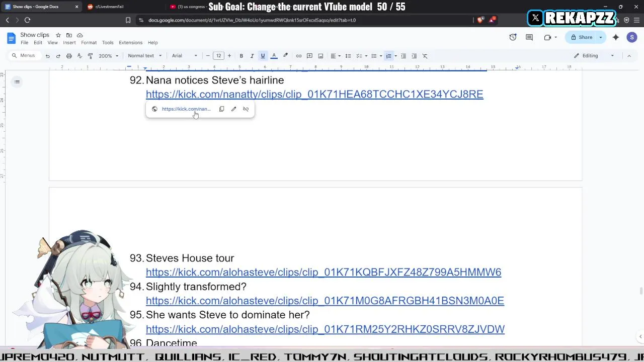Expand checklist menu arrow
Screen dimensions: 644x362
366,56
